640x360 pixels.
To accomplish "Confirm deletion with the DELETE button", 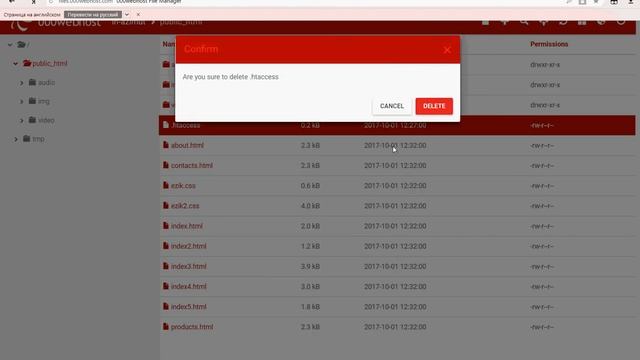I will pyautogui.click(x=434, y=106).
